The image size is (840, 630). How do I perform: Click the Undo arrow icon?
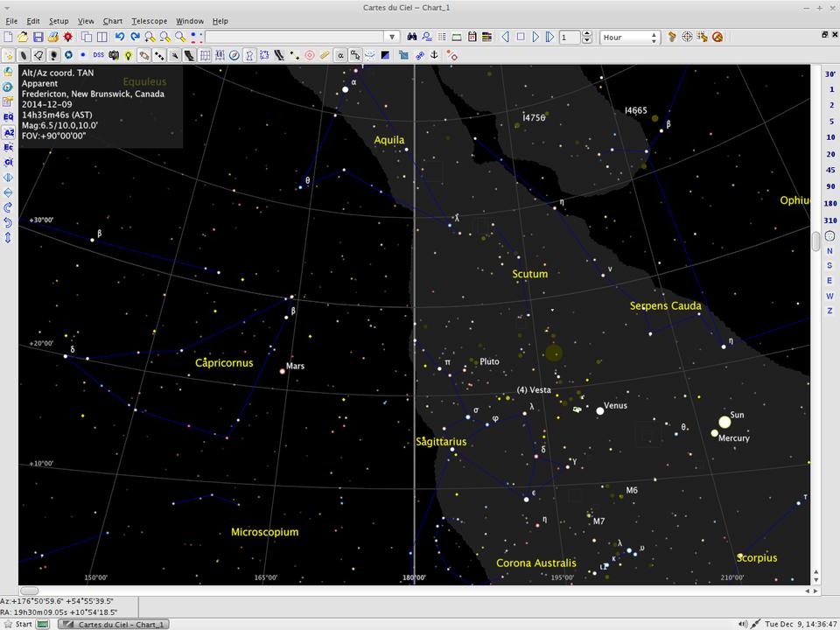pos(120,37)
